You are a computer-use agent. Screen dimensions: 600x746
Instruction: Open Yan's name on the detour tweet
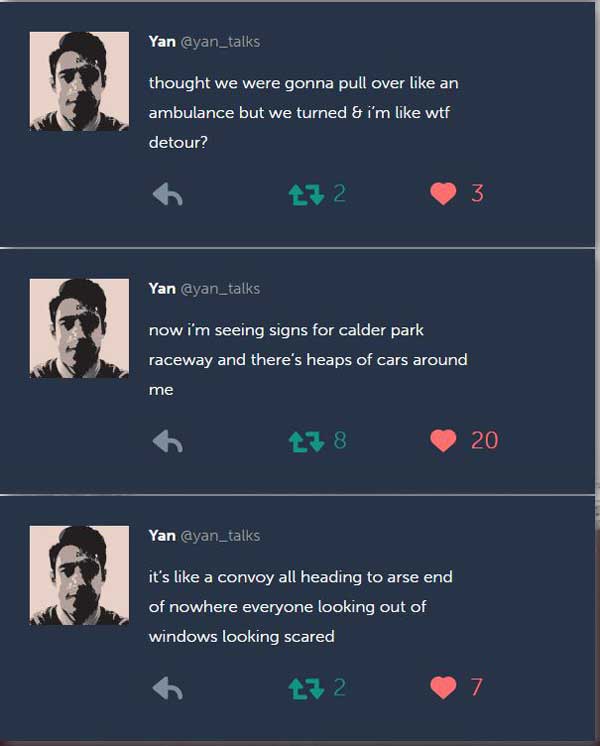(x=162, y=42)
